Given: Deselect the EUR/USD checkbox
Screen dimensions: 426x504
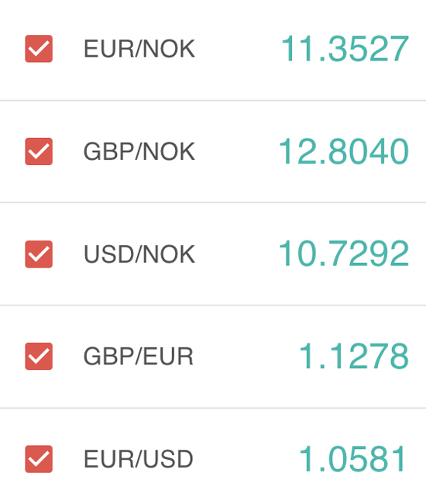Looking at the screenshot, I should pos(39,459).
